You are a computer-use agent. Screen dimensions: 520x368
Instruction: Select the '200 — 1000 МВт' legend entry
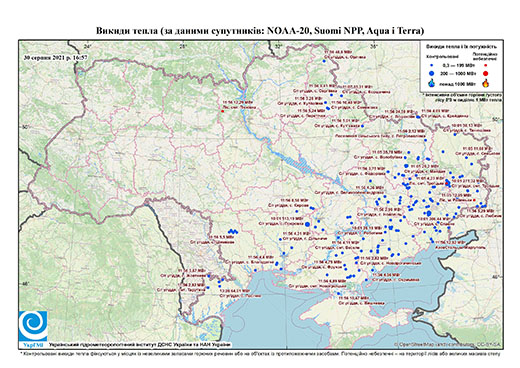click(459, 73)
